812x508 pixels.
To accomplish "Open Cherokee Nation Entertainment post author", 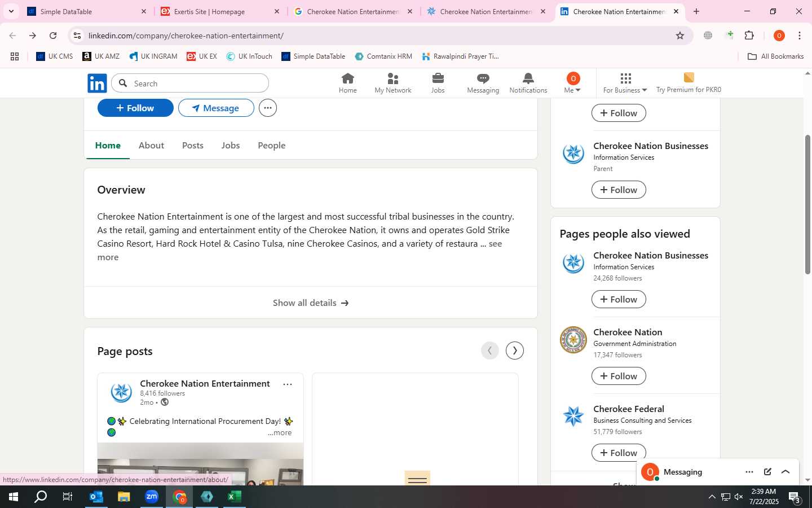I will [x=205, y=384].
